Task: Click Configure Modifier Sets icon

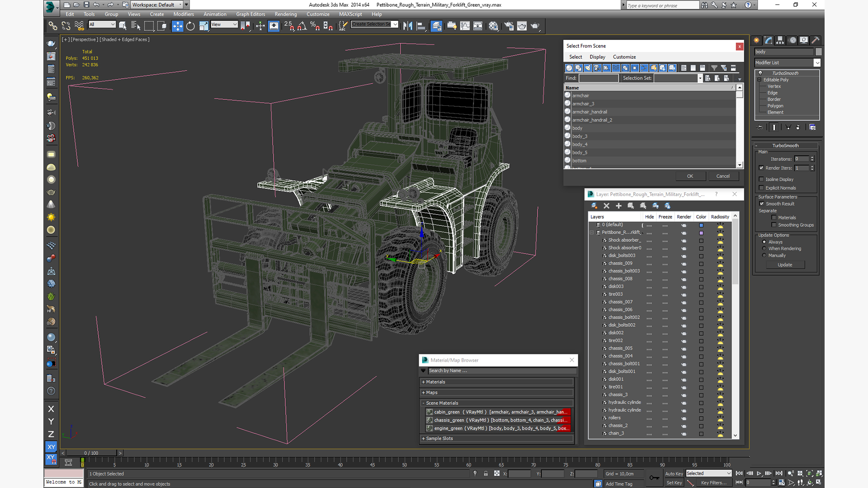Action: [812, 127]
